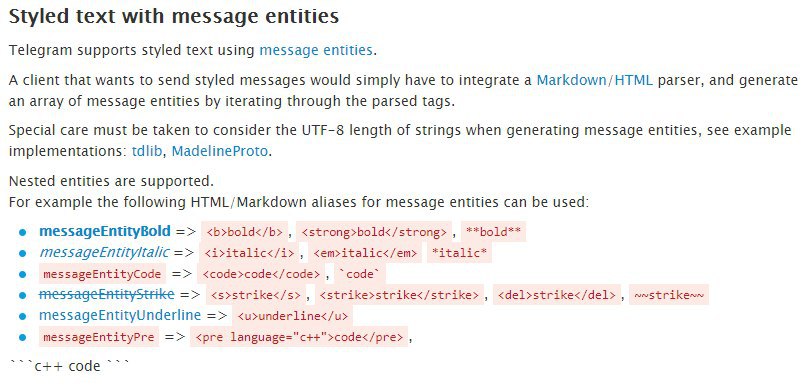Open the Markdown parser link
Screen dimensions: 809x387
[573, 80]
